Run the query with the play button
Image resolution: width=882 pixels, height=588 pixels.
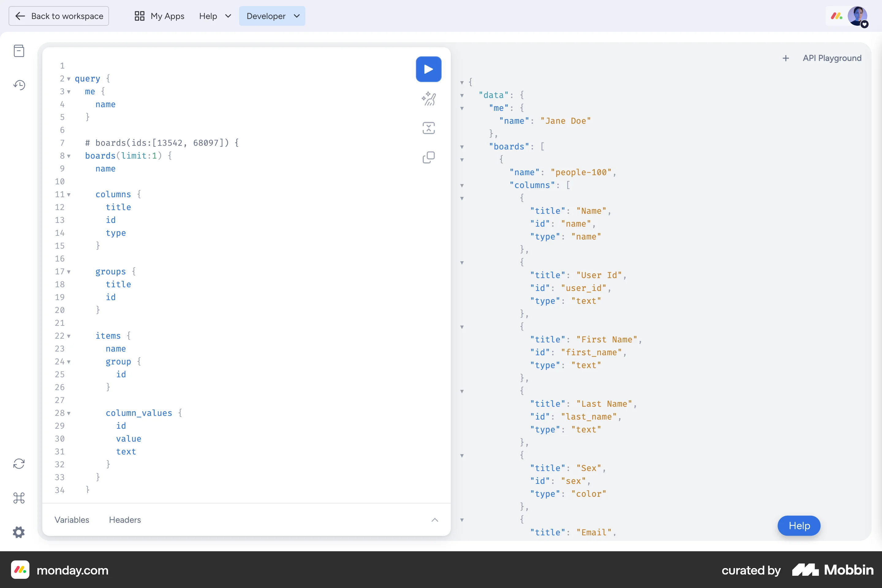pyautogui.click(x=428, y=69)
